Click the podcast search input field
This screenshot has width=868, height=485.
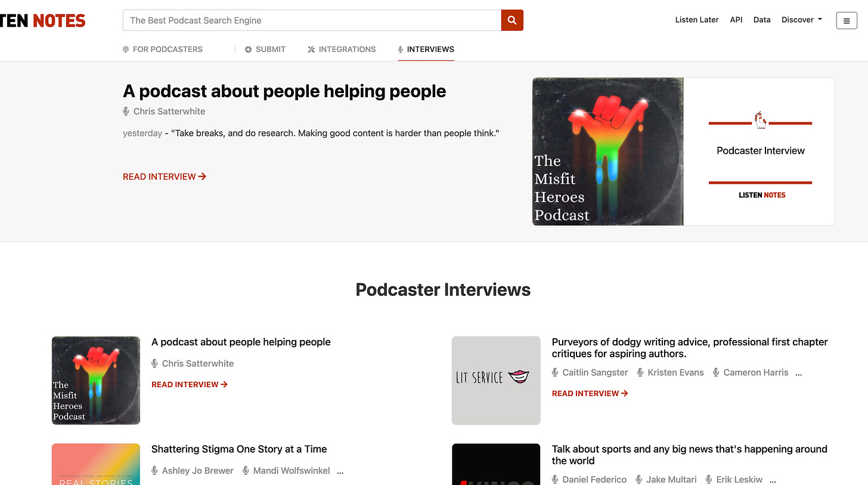click(x=312, y=20)
